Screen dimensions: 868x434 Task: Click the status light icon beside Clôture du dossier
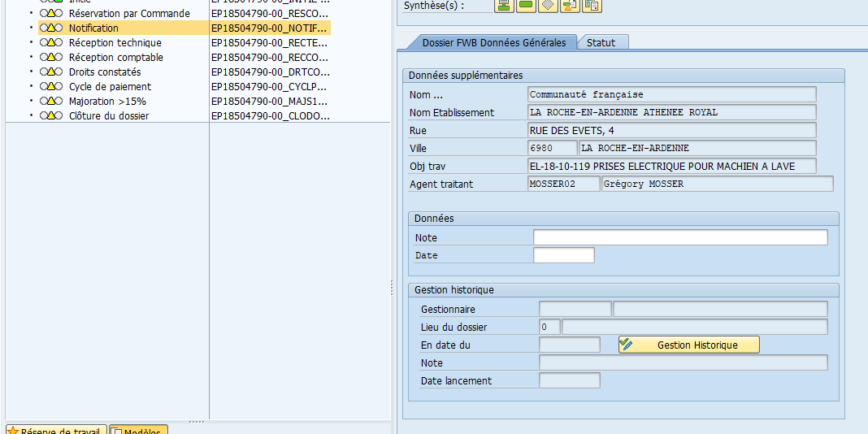(x=51, y=115)
